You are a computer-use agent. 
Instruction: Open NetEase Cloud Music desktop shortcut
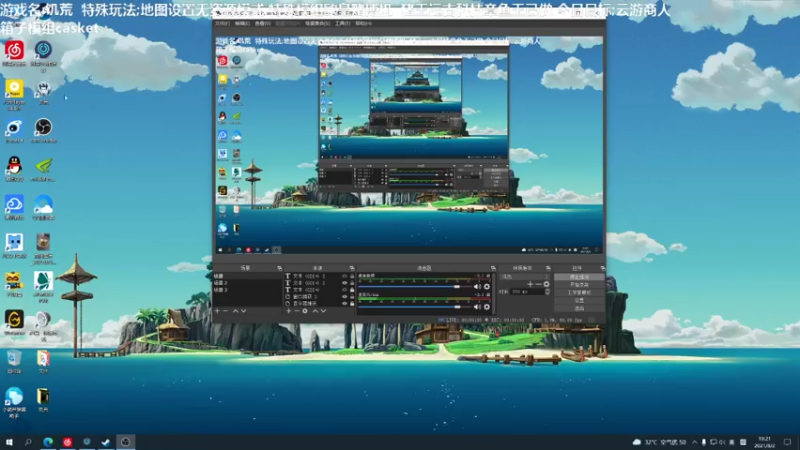point(14,54)
